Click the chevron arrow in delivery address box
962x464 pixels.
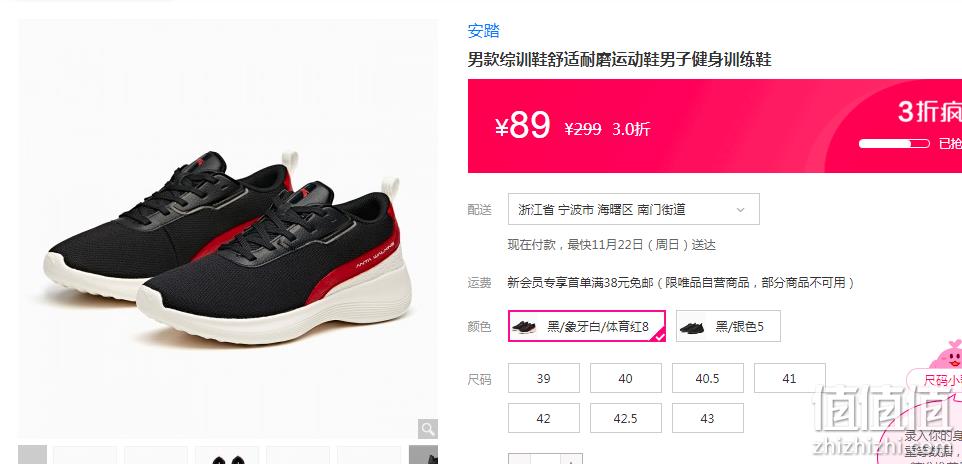coord(741,210)
